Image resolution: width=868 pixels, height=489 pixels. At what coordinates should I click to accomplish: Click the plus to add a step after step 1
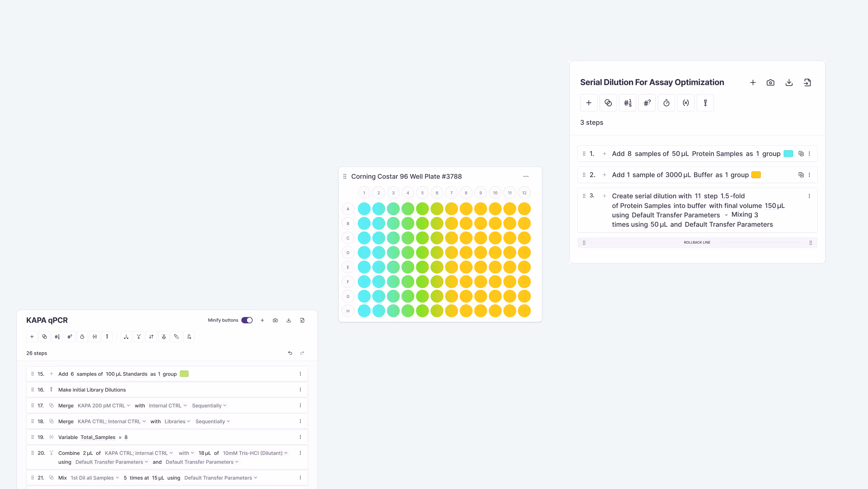[605, 153]
